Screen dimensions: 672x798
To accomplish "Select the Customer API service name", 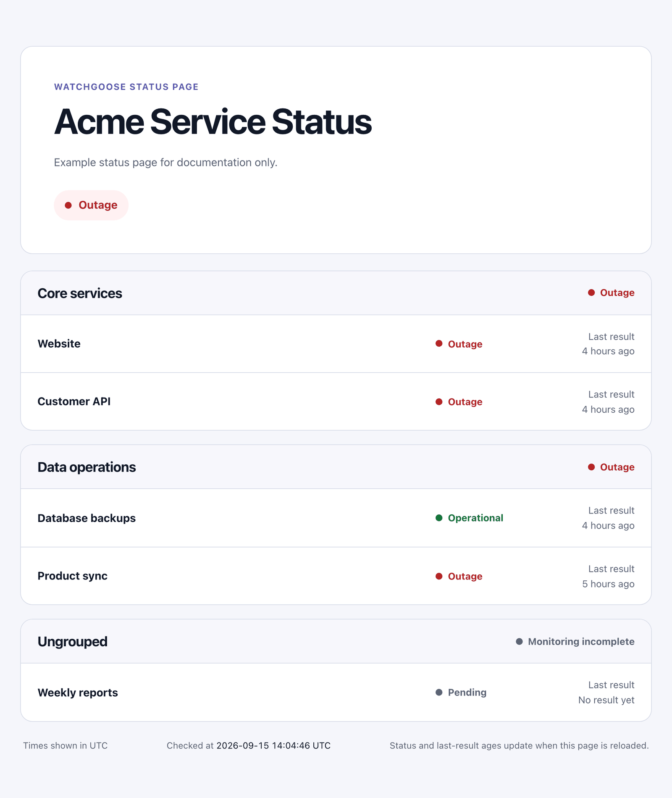I will [x=74, y=402].
